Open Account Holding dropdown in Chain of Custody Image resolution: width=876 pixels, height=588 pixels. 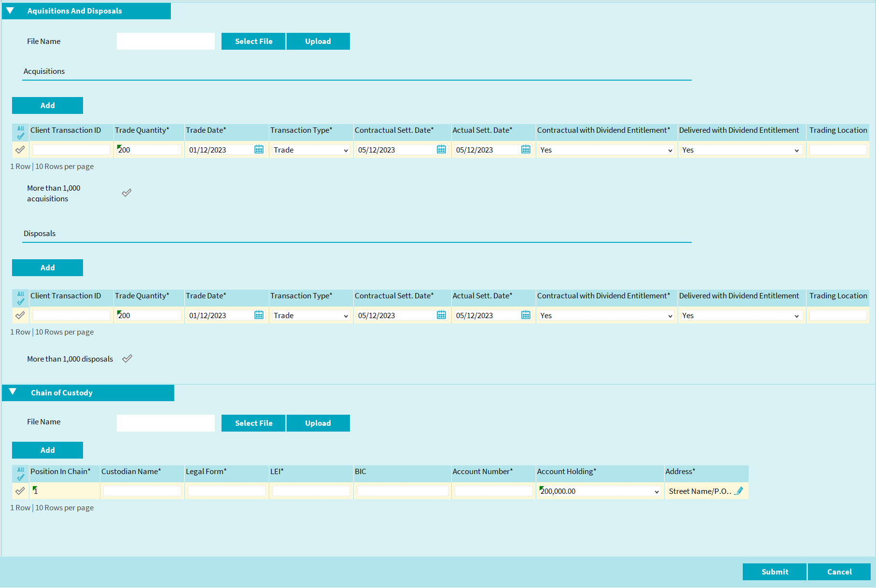(x=599, y=491)
